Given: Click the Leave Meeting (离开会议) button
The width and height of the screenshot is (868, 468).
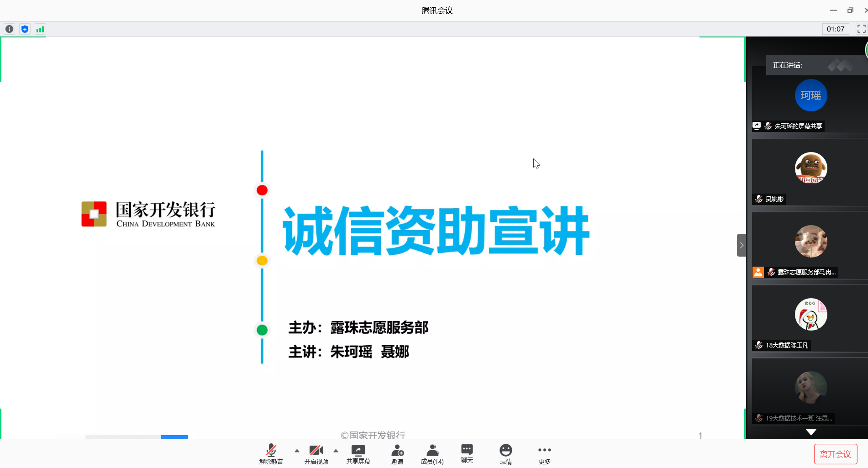Looking at the screenshot, I should pos(835,454).
